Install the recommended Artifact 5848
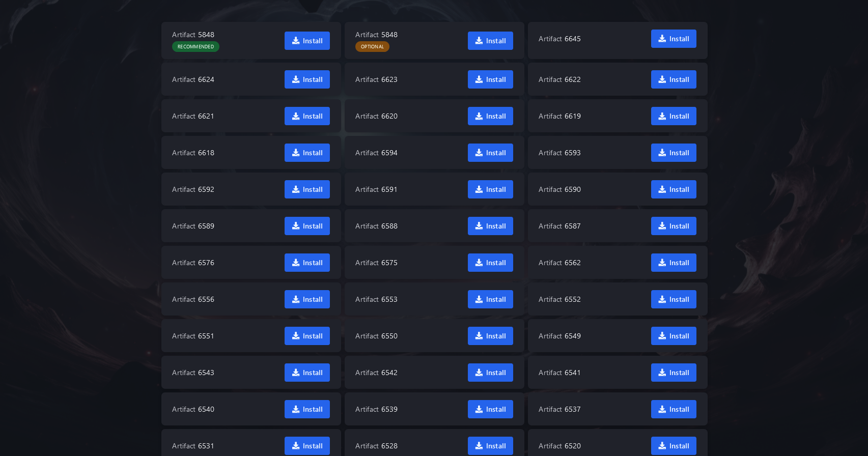Viewport: 868px width, 456px height. pyautogui.click(x=307, y=41)
